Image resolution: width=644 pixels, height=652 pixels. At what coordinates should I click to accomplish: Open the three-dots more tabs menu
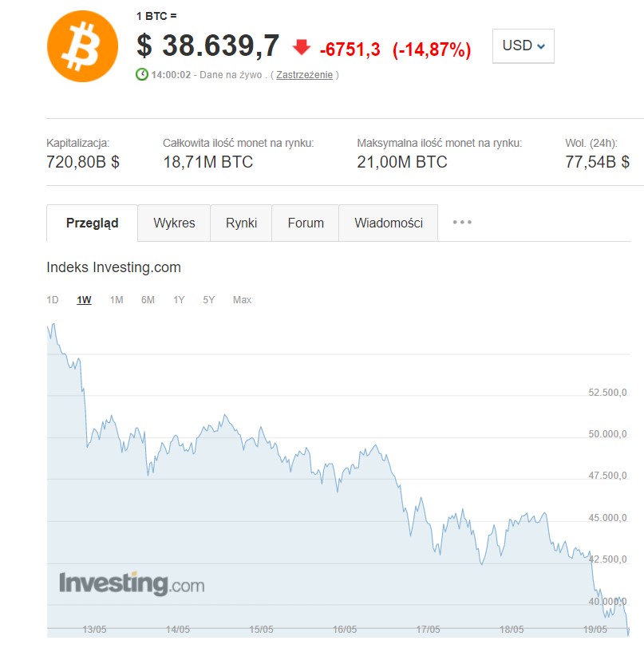click(462, 222)
